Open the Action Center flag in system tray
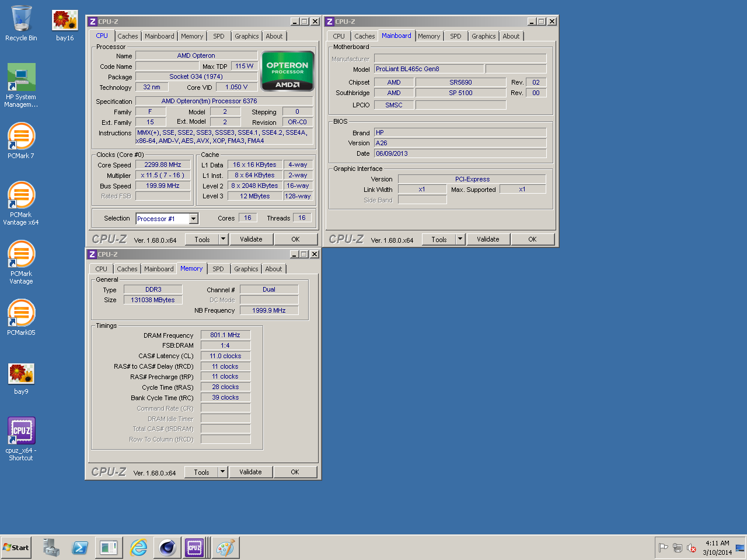747x560 pixels. point(663,548)
